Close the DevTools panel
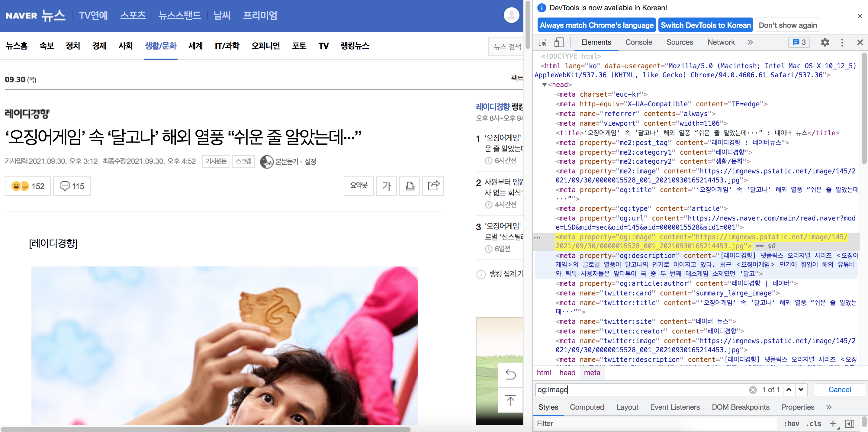This screenshot has width=868, height=432. (860, 43)
